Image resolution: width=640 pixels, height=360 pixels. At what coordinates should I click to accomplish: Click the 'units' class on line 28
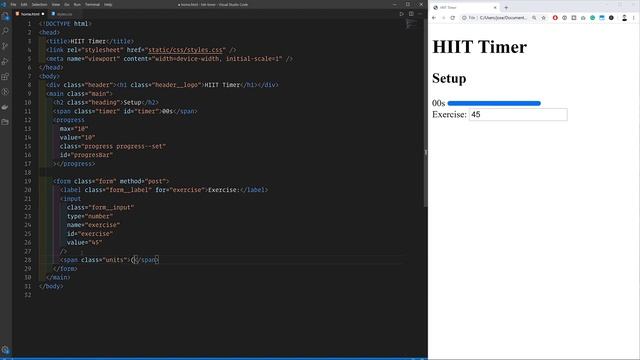pos(114,260)
